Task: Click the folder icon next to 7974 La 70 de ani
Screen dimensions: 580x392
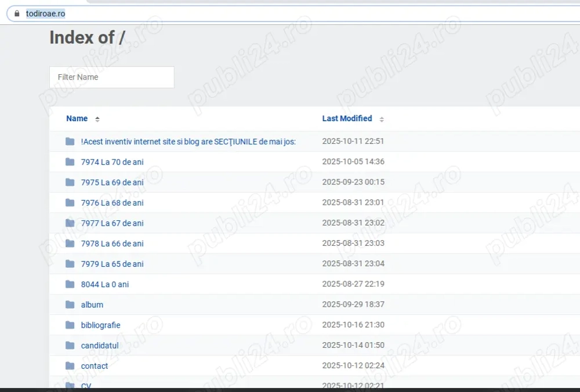Action: [x=70, y=162]
